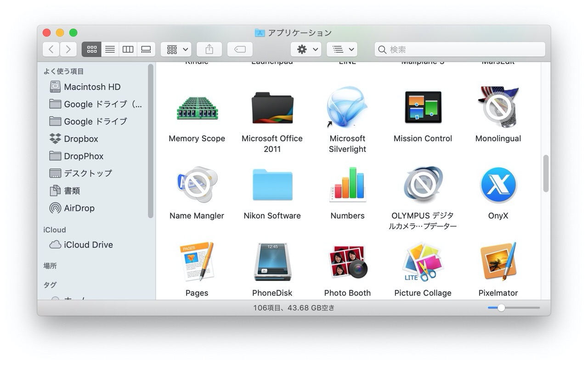
Task: Open the truncated Google ドライブ(… sidebar folder
Action: (x=96, y=104)
